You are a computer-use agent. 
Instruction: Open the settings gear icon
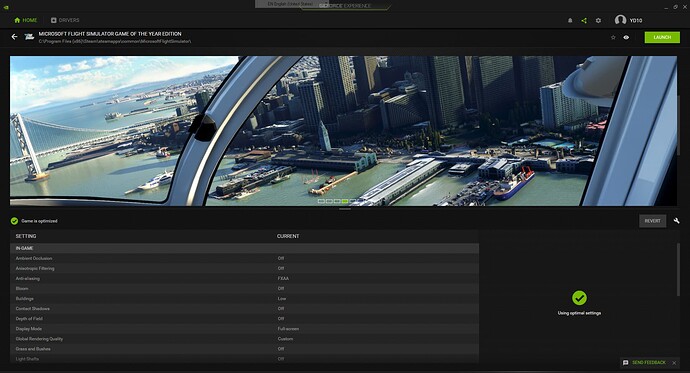598,20
